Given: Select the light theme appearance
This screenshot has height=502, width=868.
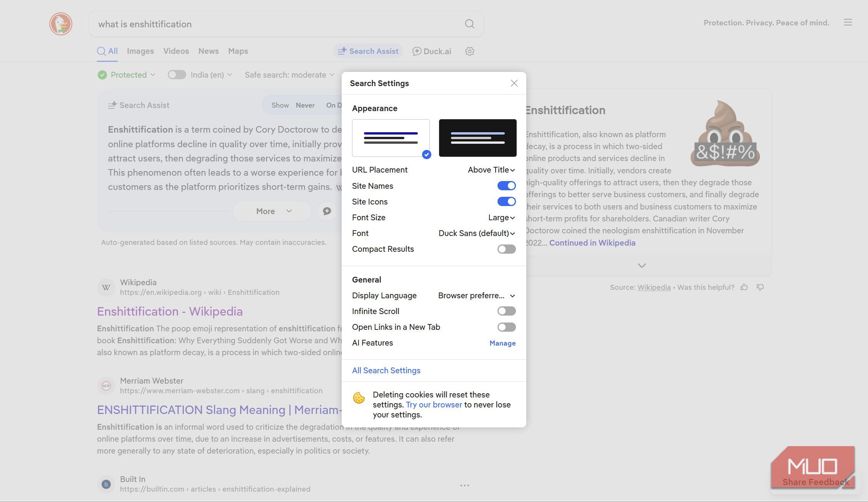Looking at the screenshot, I should click(x=391, y=138).
